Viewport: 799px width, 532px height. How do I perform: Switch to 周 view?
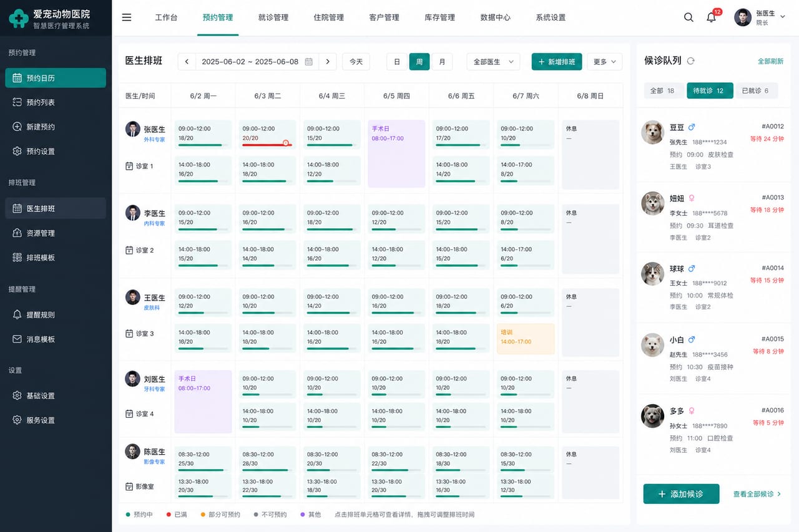click(419, 62)
